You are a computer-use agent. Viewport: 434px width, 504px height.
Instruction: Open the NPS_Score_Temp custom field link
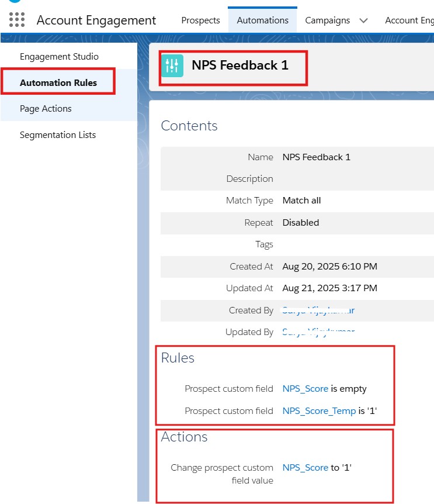tap(319, 411)
